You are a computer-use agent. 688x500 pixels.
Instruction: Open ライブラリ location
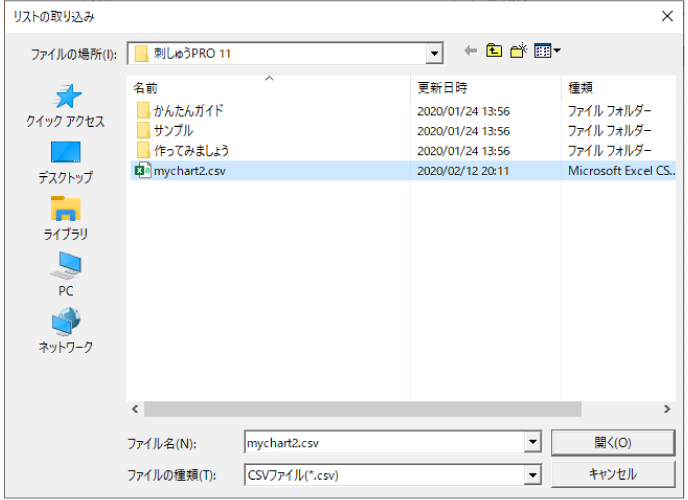click(x=65, y=218)
